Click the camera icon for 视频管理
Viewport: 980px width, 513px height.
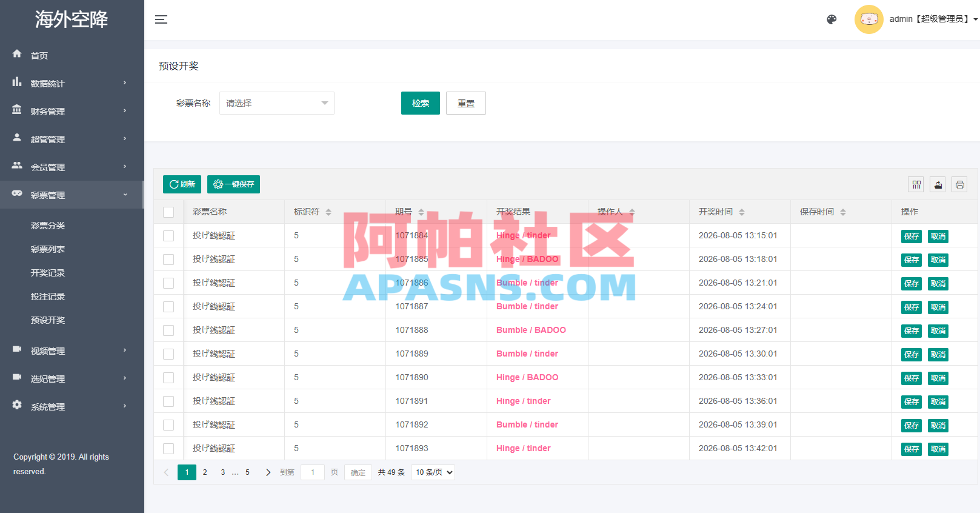click(x=17, y=349)
